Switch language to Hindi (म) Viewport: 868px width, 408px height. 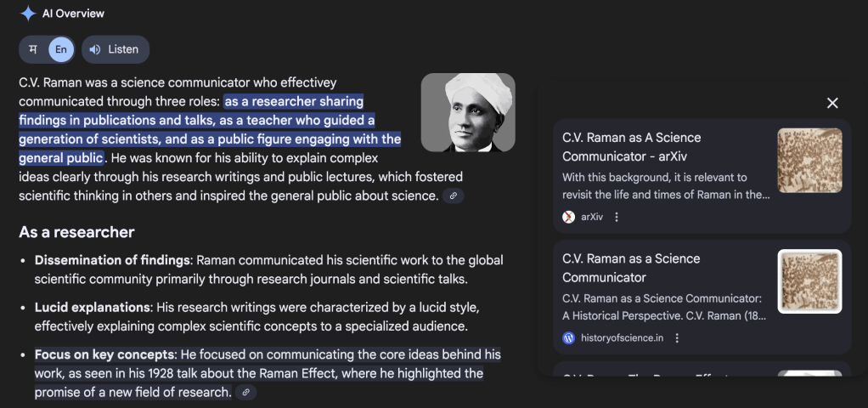pos(33,49)
